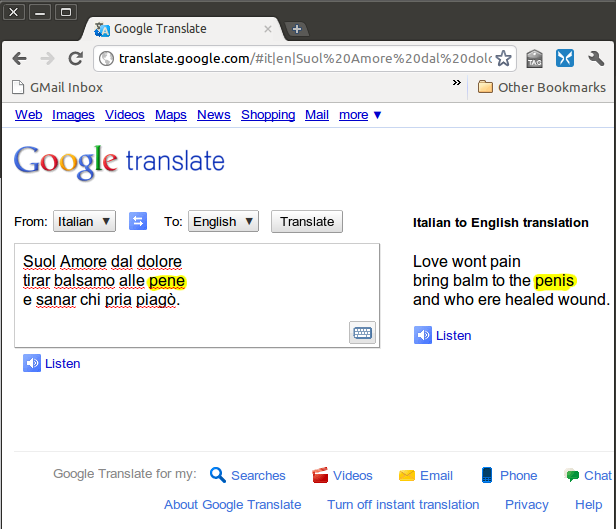
Task: Click the 'Italian to English translation' heading
Action: (x=500, y=223)
